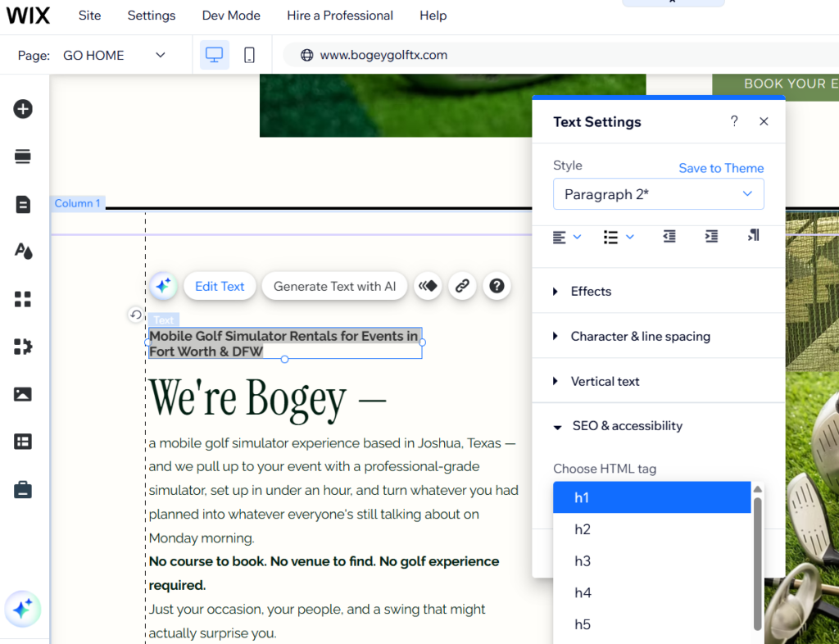Switch to desktop view
The image size is (839, 644).
point(215,55)
